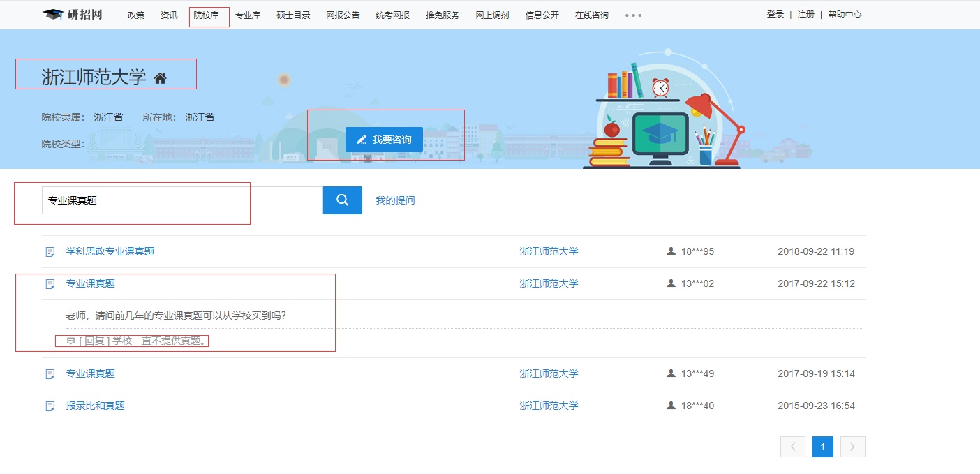Open the 我的提问 link
Image resolution: width=980 pixels, height=474 pixels.
pos(395,200)
